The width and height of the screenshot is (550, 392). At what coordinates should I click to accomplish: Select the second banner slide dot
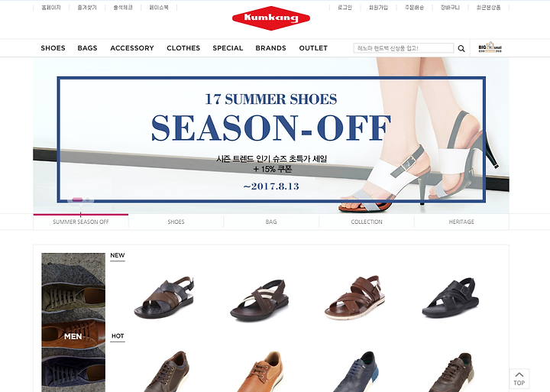[88, 199]
